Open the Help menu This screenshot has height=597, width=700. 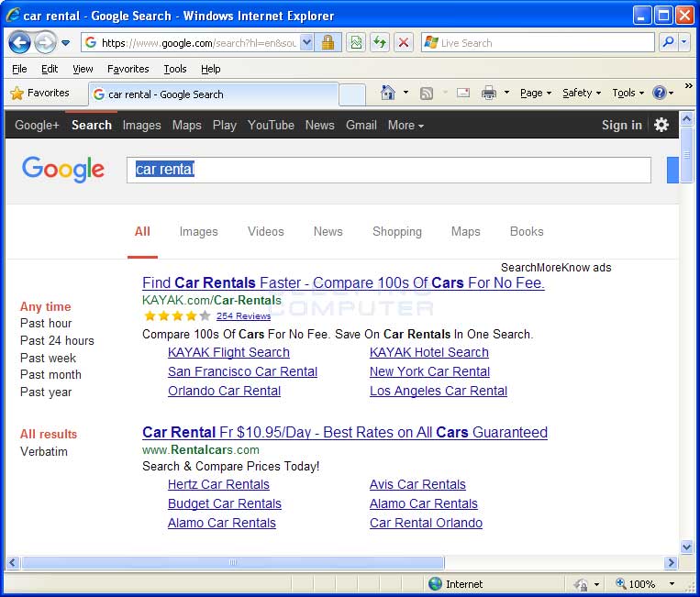point(211,69)
